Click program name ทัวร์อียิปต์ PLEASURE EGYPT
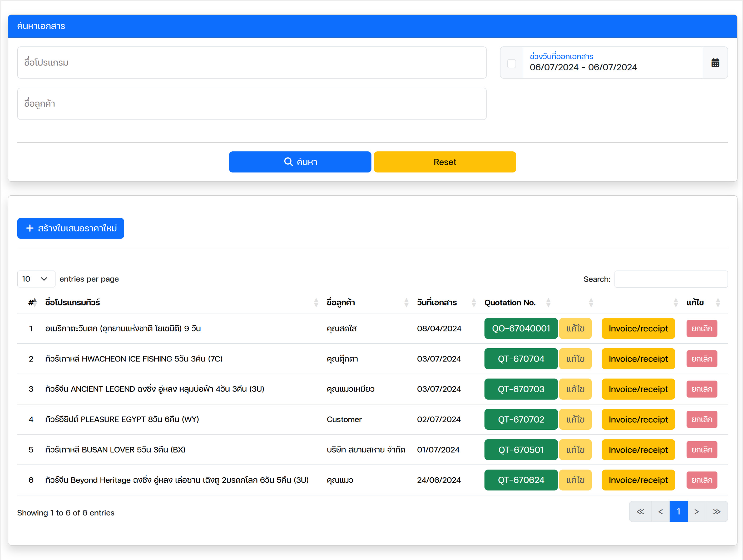Screen dimensions: 743x560 [122, 420]
